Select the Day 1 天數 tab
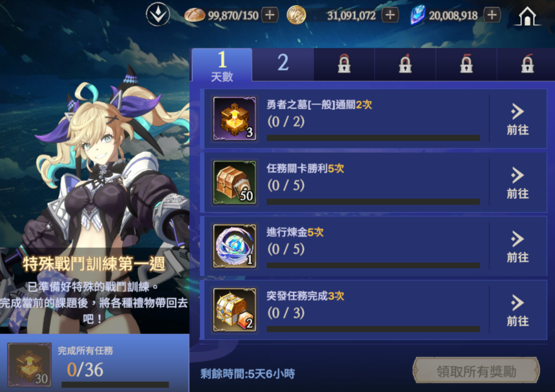Screen dimensions: 555x392 [x=222, y=65]
